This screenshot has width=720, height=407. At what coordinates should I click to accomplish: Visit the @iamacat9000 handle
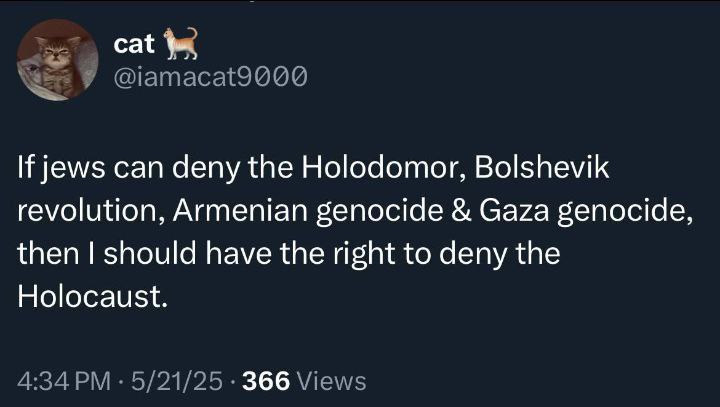(x=210, y=76)
